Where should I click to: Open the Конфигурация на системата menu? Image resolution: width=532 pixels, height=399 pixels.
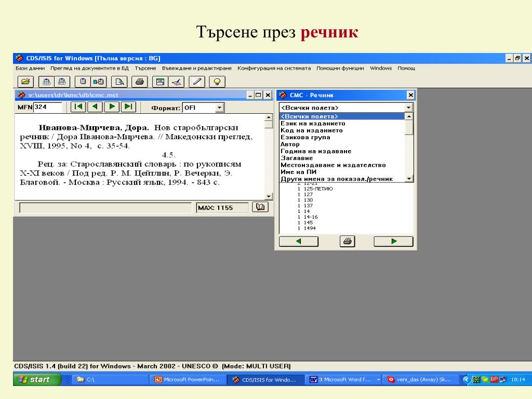point(274,68)
